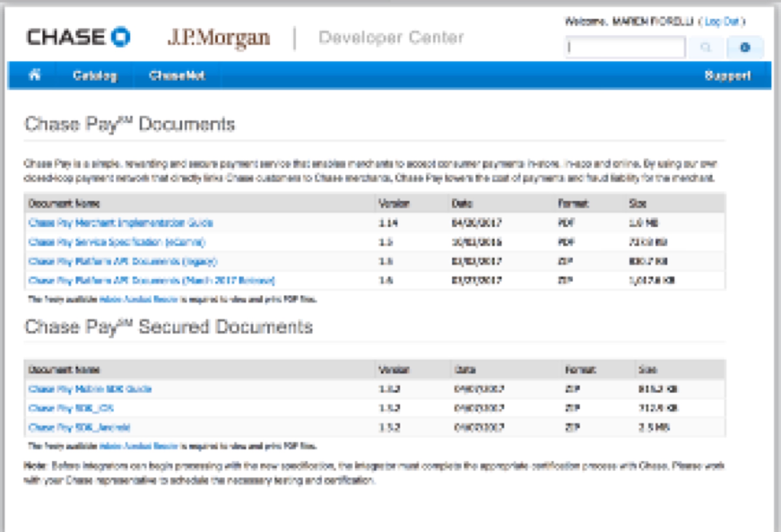Click the home icon in the navigation bar
The width and height of the screenshot is (781, 532).
click(34, 75)
